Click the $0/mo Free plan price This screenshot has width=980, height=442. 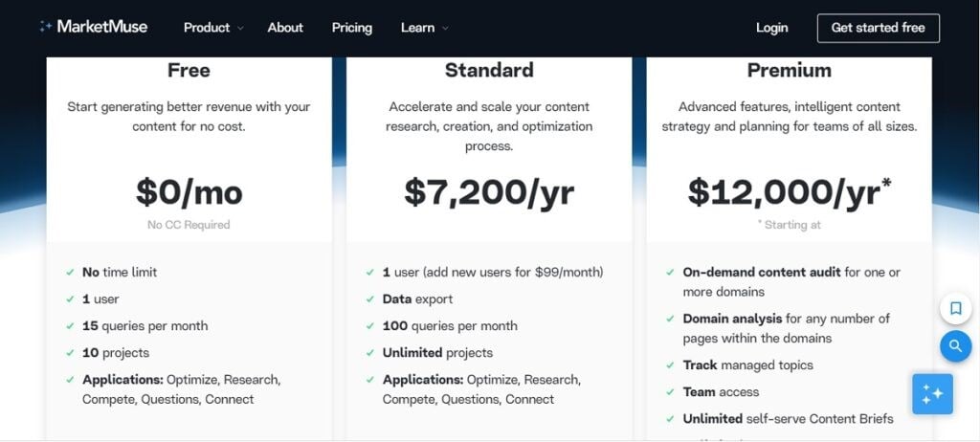(x=189, y=192)
